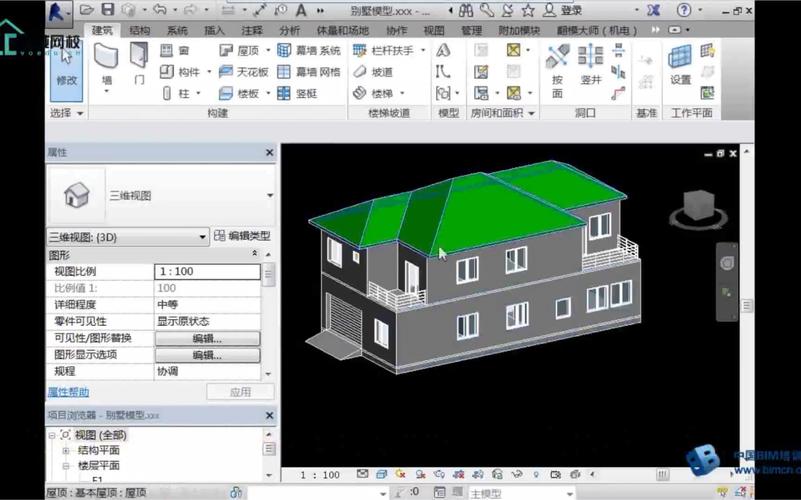Expand the 选择 panel dropdown

[80, 113]
